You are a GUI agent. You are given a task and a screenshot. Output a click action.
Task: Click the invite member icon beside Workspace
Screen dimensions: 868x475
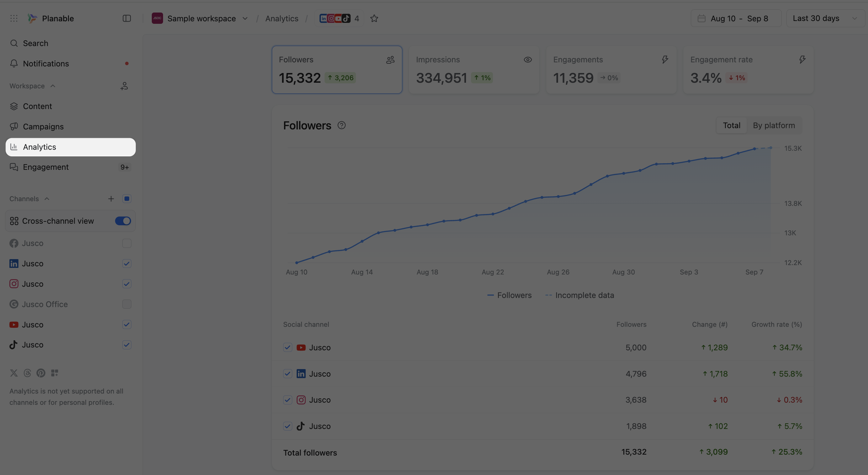124,86
